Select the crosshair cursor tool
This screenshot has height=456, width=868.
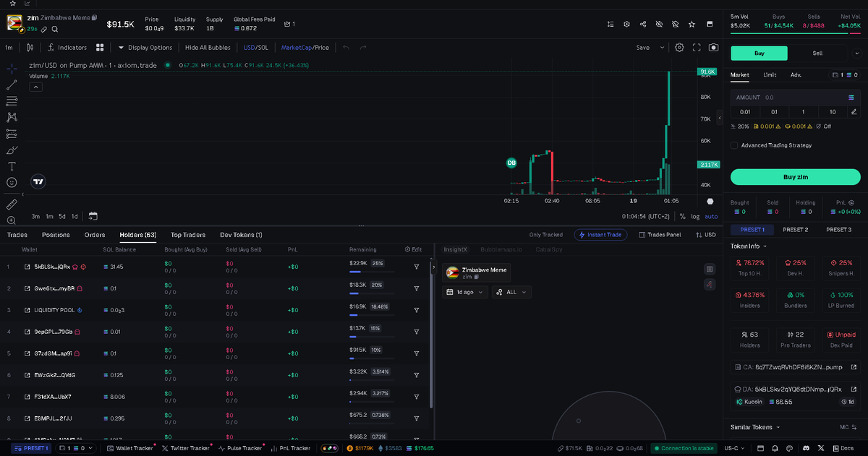12,68
